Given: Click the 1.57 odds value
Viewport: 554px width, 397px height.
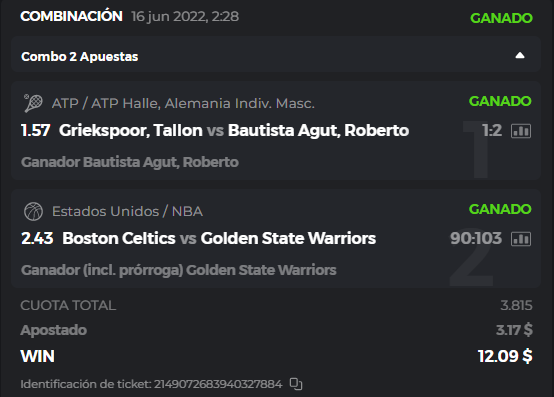Looking at the screenshot, I should tap(36, 130).
